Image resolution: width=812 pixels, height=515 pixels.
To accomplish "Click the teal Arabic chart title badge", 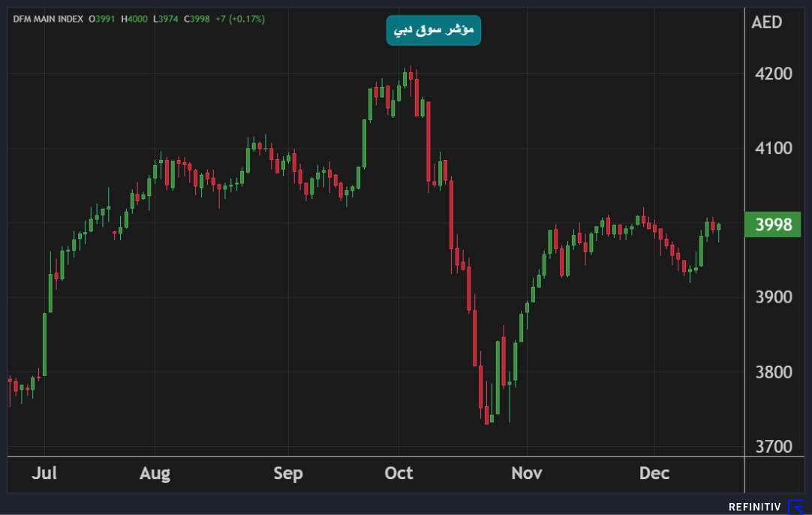I will (x=433, y=30).
